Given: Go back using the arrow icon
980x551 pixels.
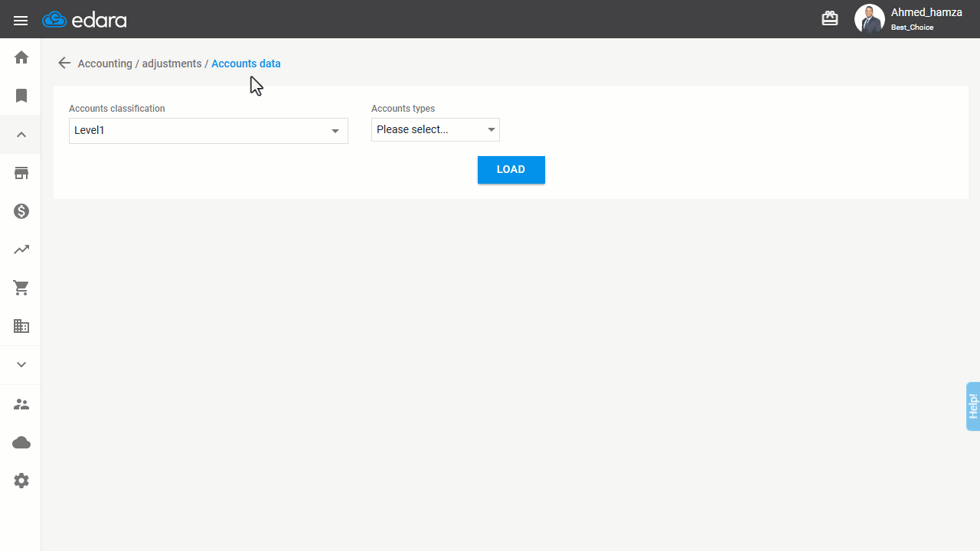Looking at the screenshot, I should click(x=64, y=64).
